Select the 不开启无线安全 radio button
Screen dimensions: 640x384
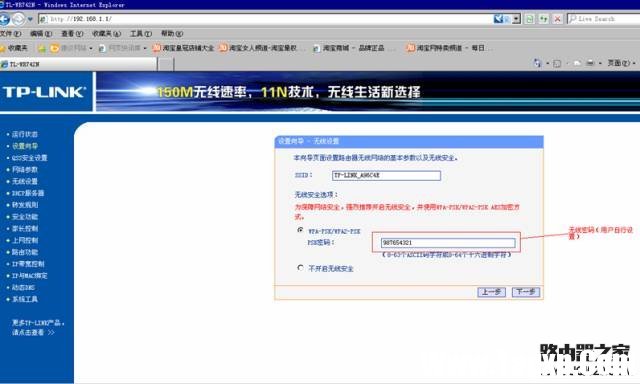pyautogui.click(x=300, y=268)
